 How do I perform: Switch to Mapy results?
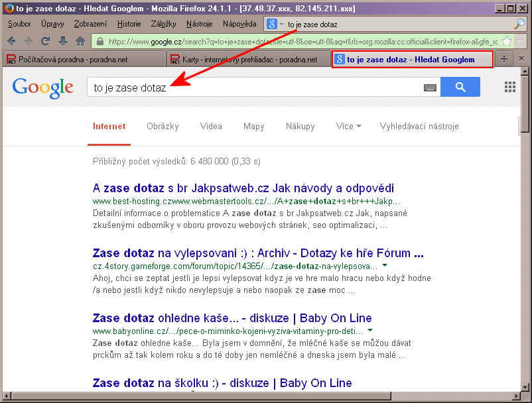254,127
